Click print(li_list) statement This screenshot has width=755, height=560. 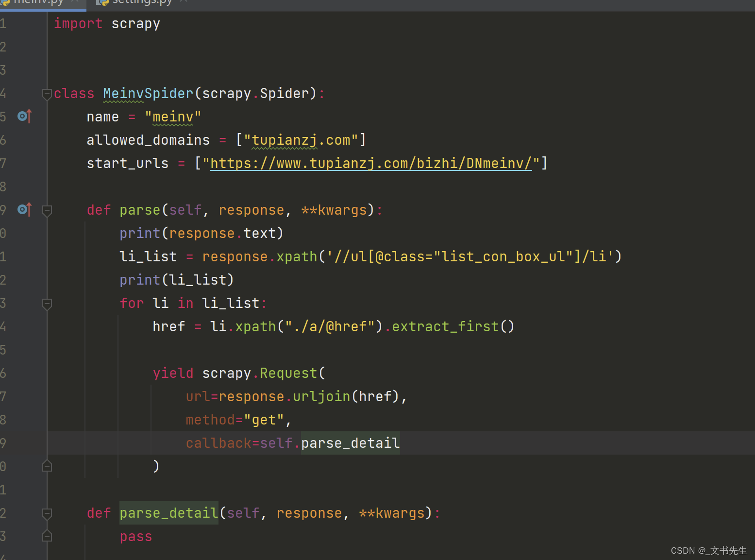(177, 280)
